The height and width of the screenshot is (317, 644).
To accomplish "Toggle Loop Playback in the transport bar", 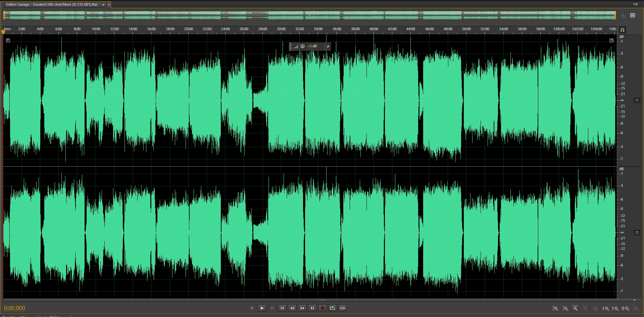I will point(333,308).
